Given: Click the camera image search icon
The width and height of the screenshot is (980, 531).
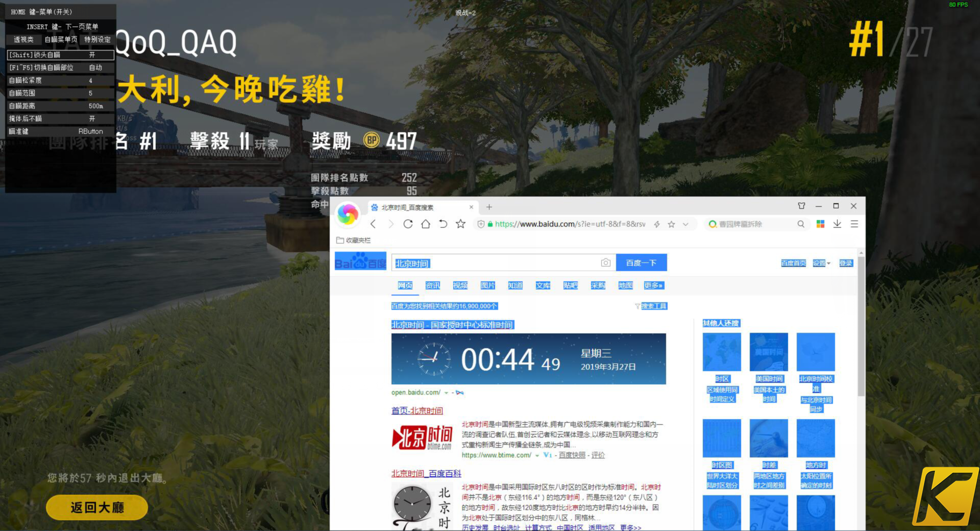Looking at the screenshot, I should click(606, 263).
